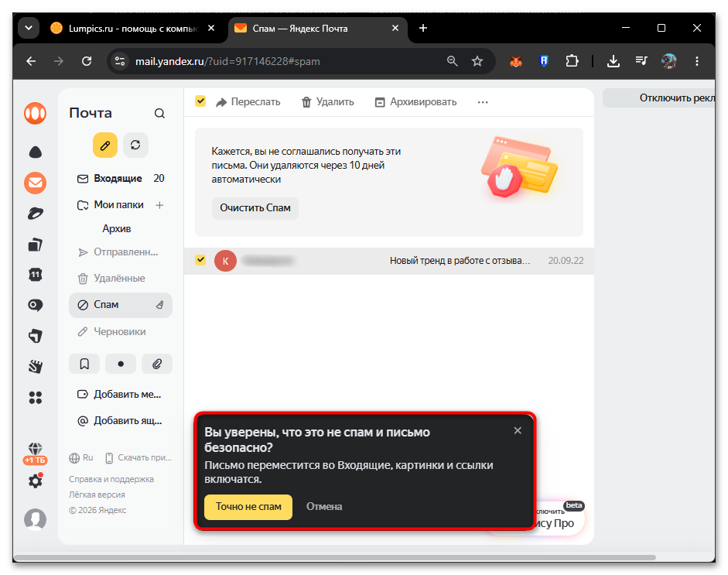The height and width of the screenshot is (575, 728).
Task: Close the Lumpics.ru tab
Action: 211,28
